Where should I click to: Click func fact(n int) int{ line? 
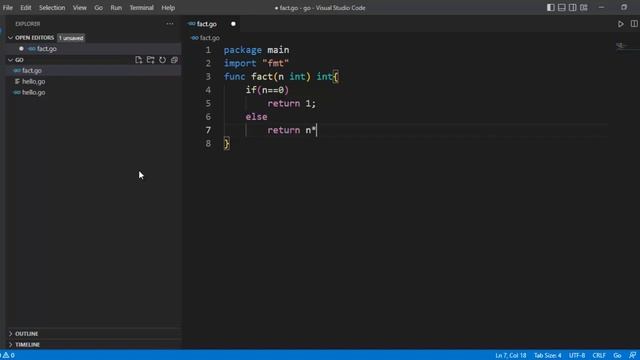[x=281, y=77]
